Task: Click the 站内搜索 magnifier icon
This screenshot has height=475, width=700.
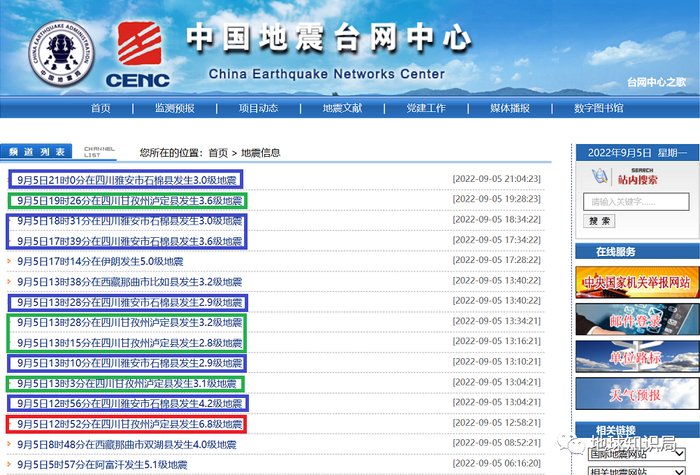Action: pos(600,176)
